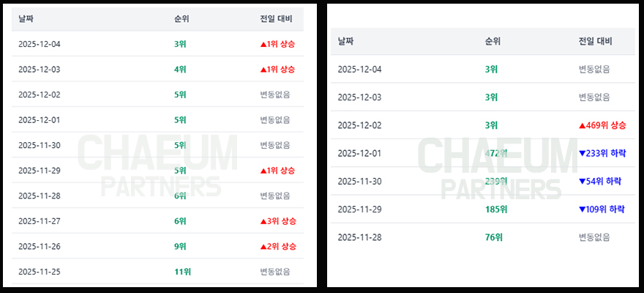644x293 pixels.
Task: Select the 185위 rank value
Action: pyautogui.click(x=495, y=209)
